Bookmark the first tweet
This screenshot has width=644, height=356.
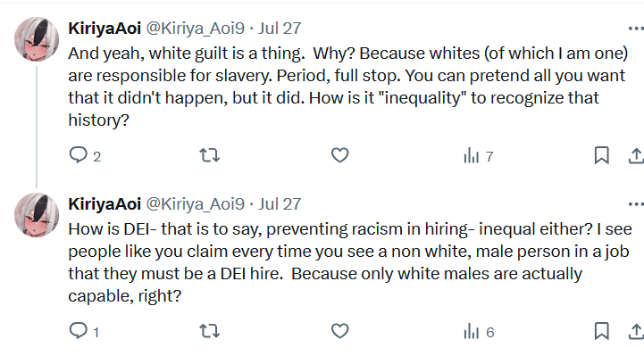(x=602, y=155)
